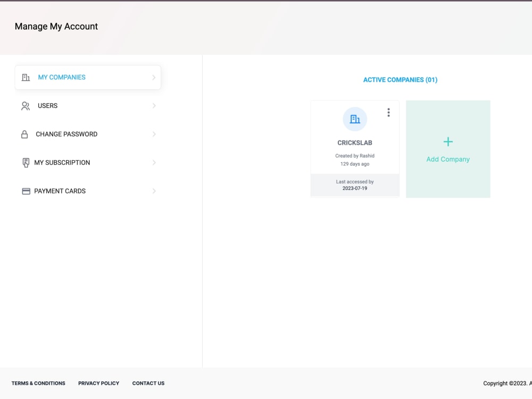
Task: Open the USERS section
Action: coord(88,106)
